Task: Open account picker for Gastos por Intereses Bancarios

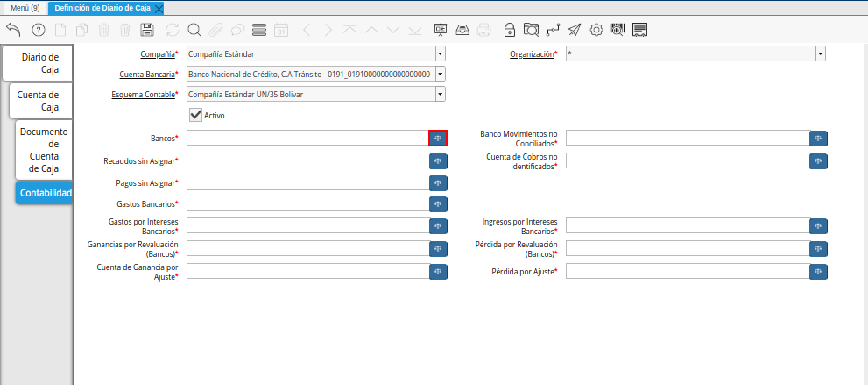Action: pyautogui.click(x=438, y=226)
